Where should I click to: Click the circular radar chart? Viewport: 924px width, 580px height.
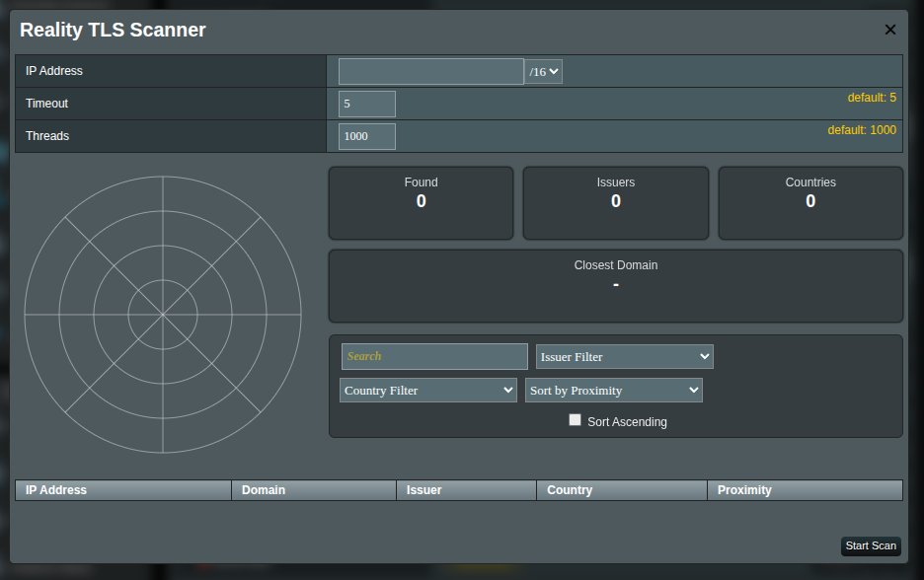(163, 315)
